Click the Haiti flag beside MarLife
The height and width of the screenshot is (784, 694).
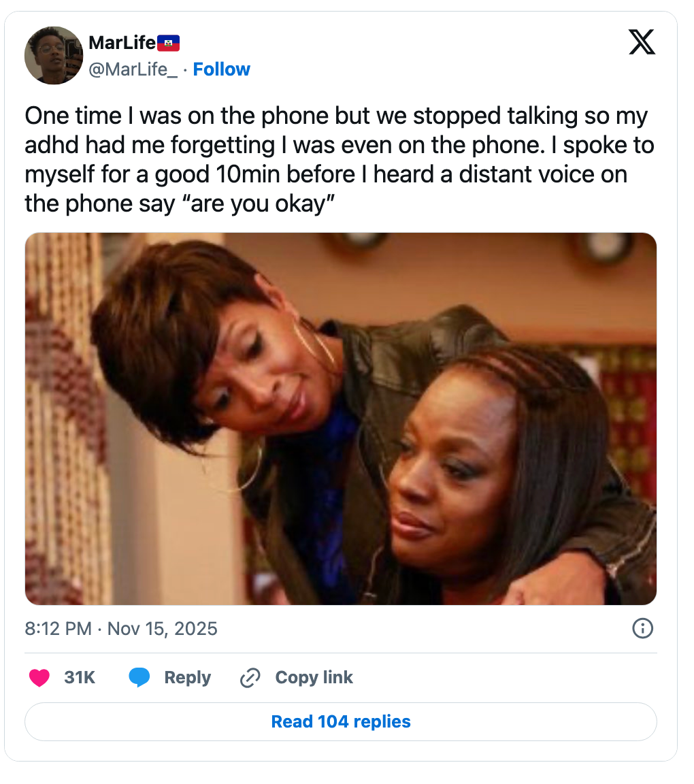(x=168, y=44)
